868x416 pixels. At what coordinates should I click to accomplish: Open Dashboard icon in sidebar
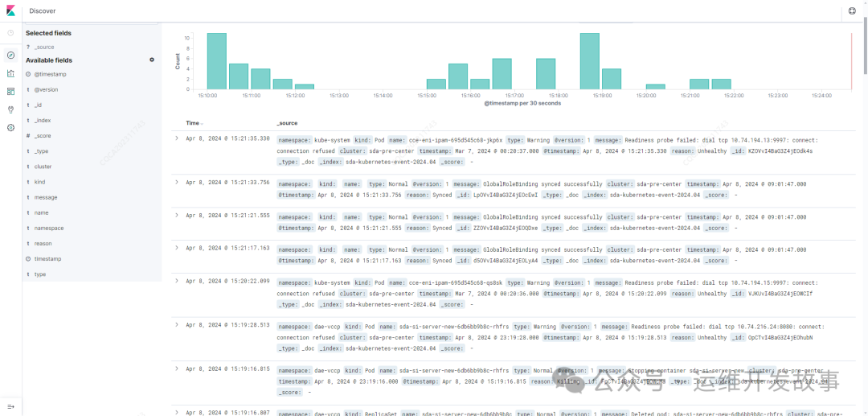(10, 92)
